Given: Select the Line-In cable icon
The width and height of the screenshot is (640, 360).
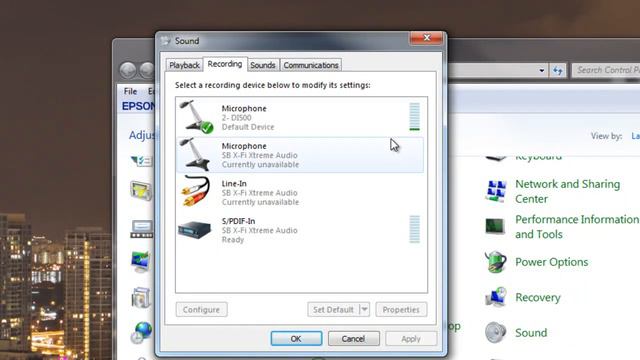Looking at the screenshot, I should 196,191.
